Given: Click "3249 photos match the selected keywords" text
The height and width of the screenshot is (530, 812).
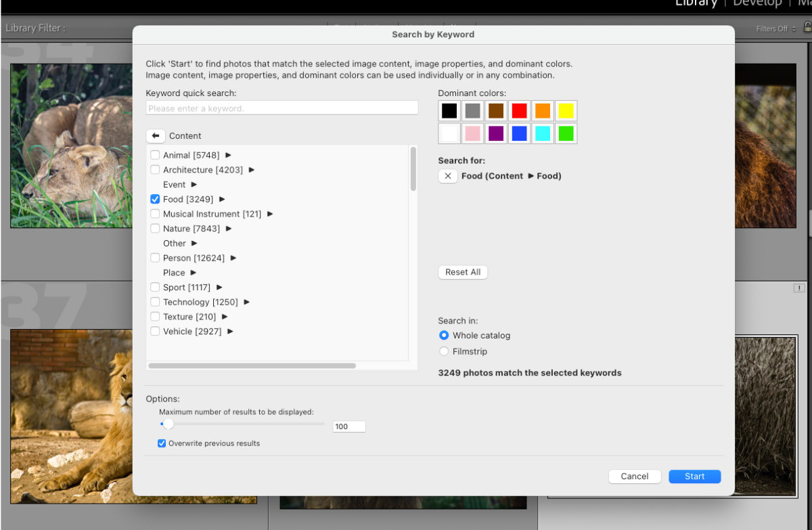Looking at the screenshot, I should [530, 373].
